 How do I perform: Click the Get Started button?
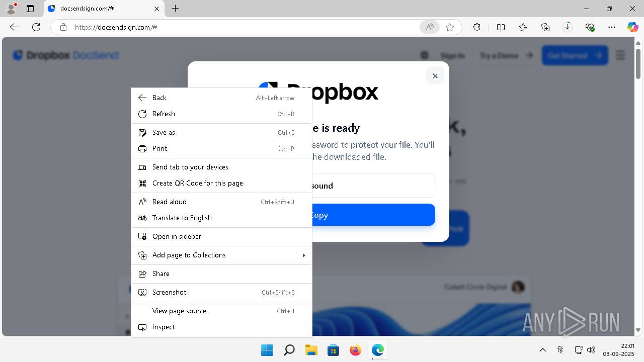pyautogui.click(x=575, y=55)
